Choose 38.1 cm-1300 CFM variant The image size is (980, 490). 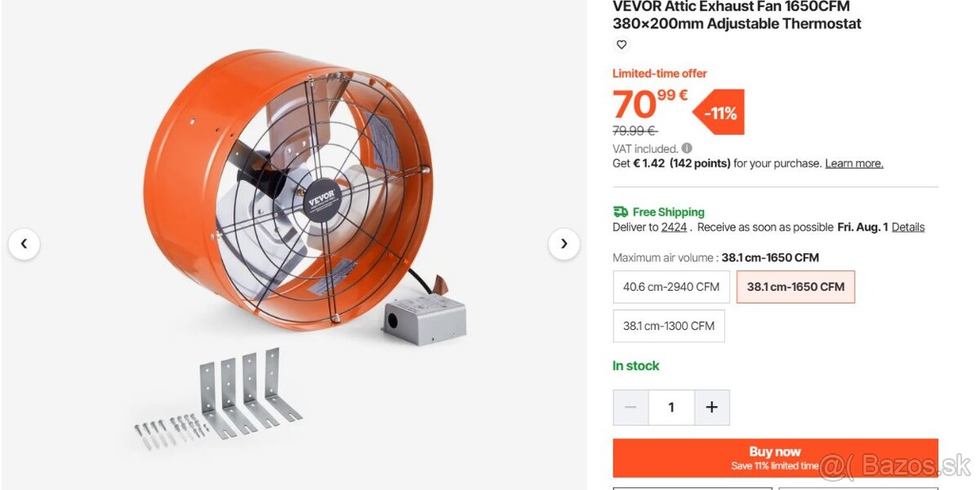point(669,326)
